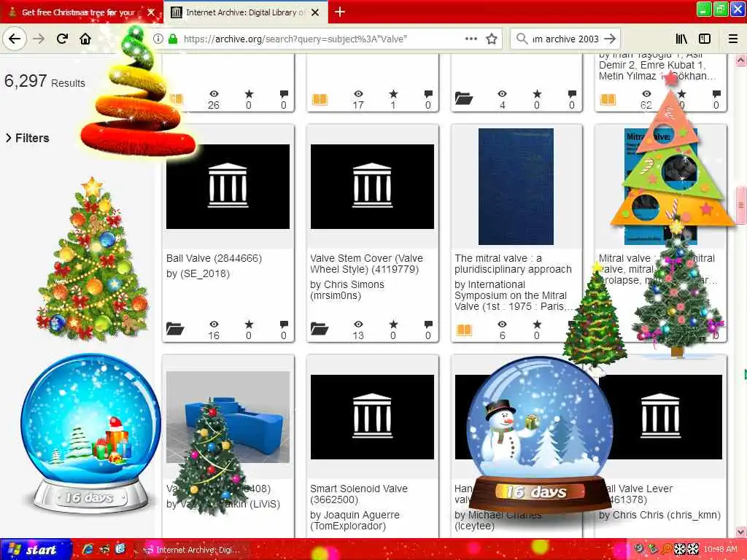Open The mitral valve blue book cover
Screen dimensions: 747x560
tap(516, 187)
